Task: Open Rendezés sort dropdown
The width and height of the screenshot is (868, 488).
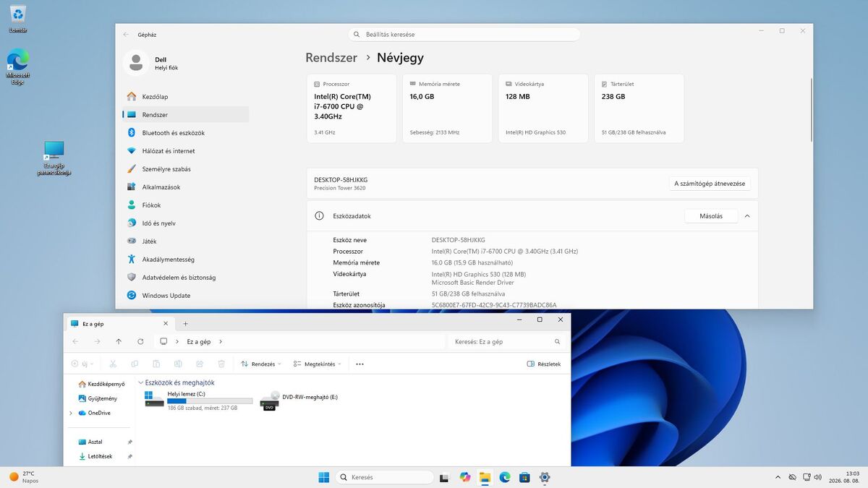Action: pos(261,364)
